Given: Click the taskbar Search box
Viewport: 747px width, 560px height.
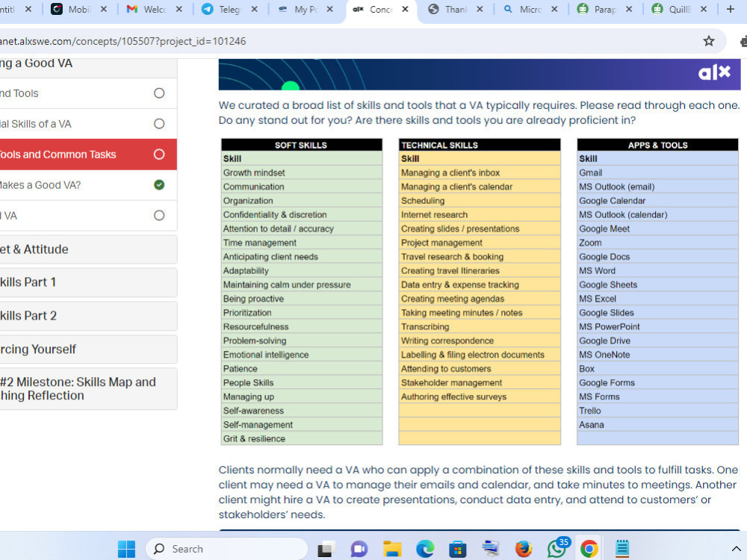Looking at the screenshot, I should tap(227, 549).
